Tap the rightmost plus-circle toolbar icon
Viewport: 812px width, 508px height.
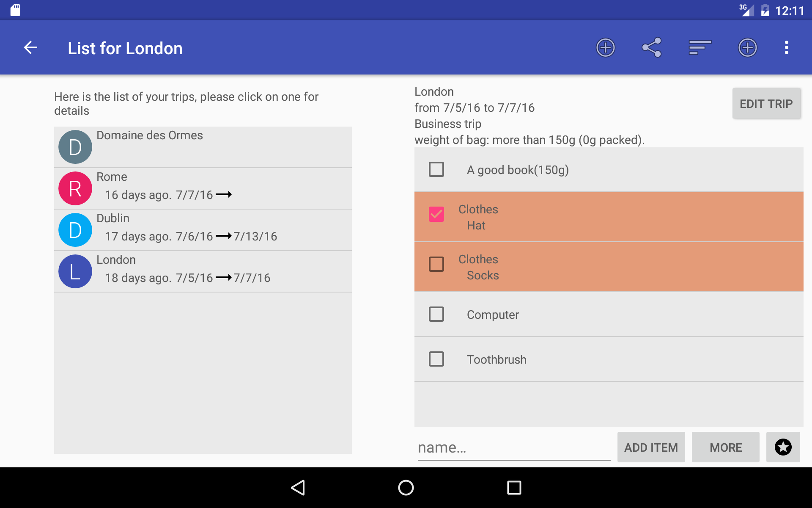747,47
